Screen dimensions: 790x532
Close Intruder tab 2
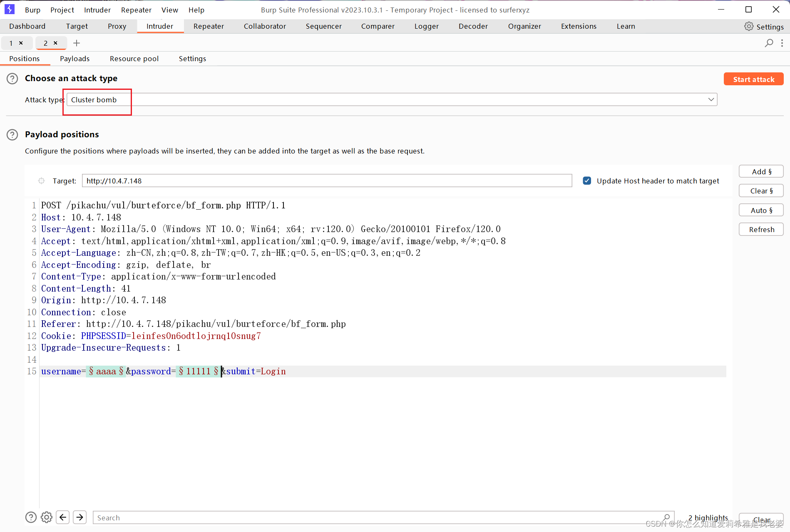(55, 43)
